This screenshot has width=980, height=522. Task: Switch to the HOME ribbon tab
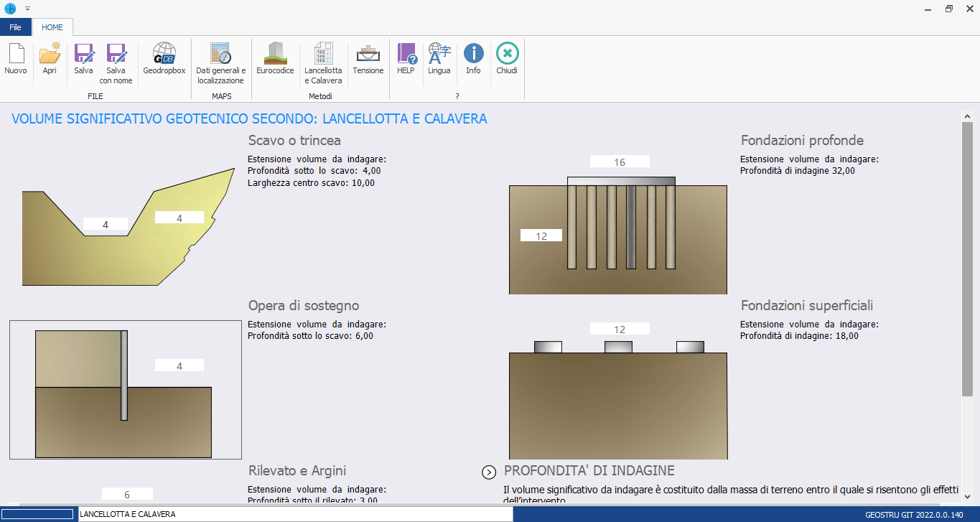(x=52, y=26)
